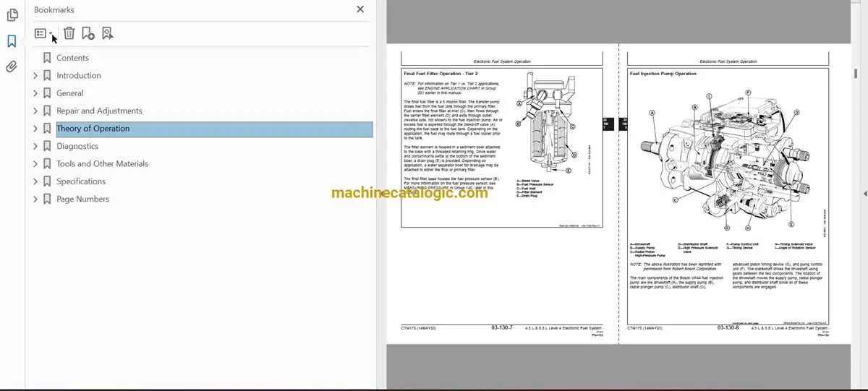Open the Specifications bookmark
Viewport: 868px width, 391px height.
(81, 181)
